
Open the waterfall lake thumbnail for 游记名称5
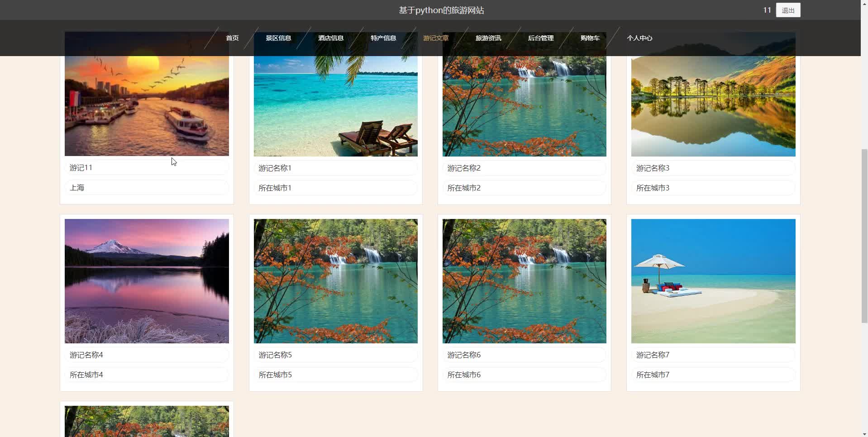(x=335, y=281)
